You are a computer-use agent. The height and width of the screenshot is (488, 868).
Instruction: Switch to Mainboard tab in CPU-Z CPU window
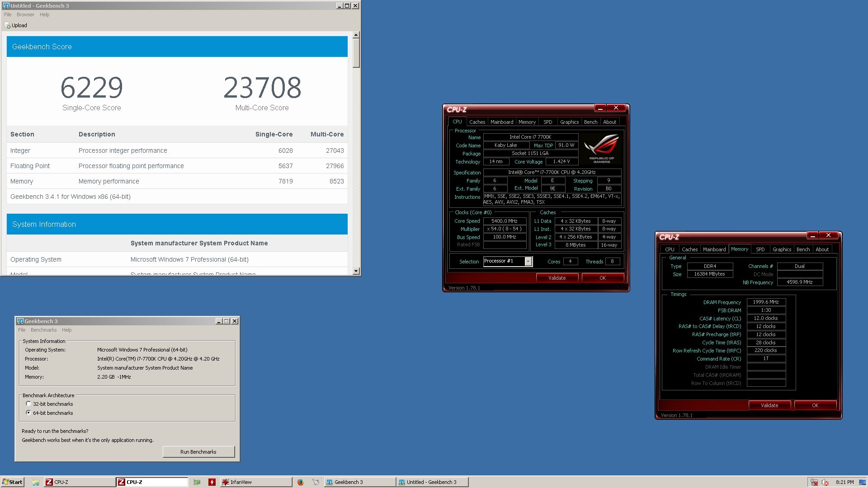(x=502, y=122)
